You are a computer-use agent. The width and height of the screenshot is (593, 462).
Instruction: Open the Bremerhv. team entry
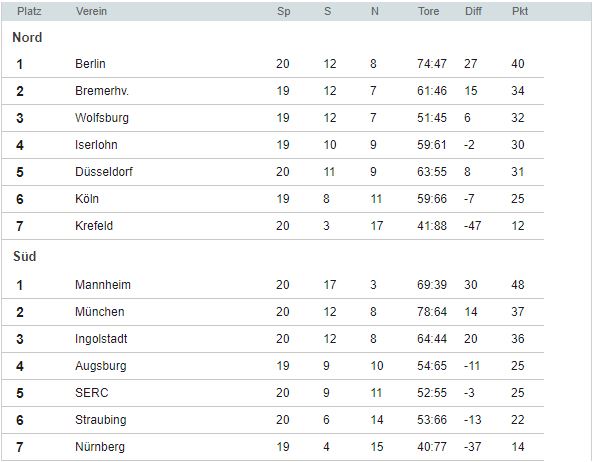(x=102, y=91)
